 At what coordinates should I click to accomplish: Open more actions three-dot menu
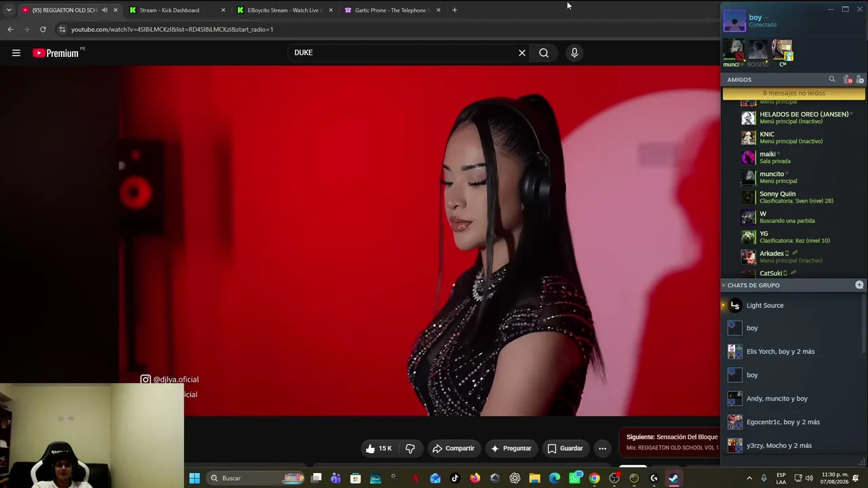point(602,448)
